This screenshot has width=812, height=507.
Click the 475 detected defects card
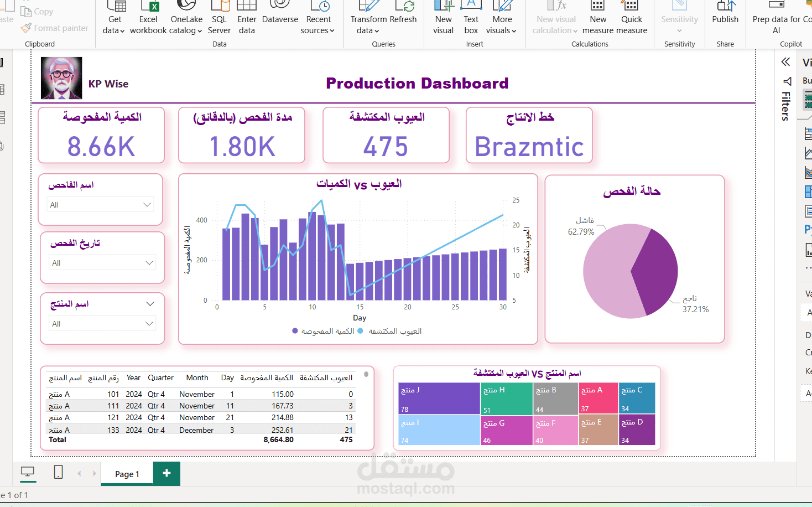(x=386, y=136)
